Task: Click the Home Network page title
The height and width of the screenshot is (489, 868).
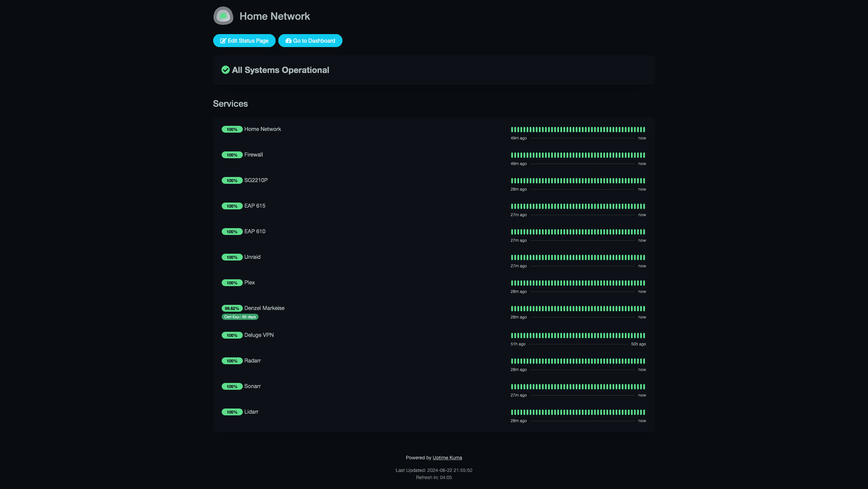Action: [x=275, y=16]
